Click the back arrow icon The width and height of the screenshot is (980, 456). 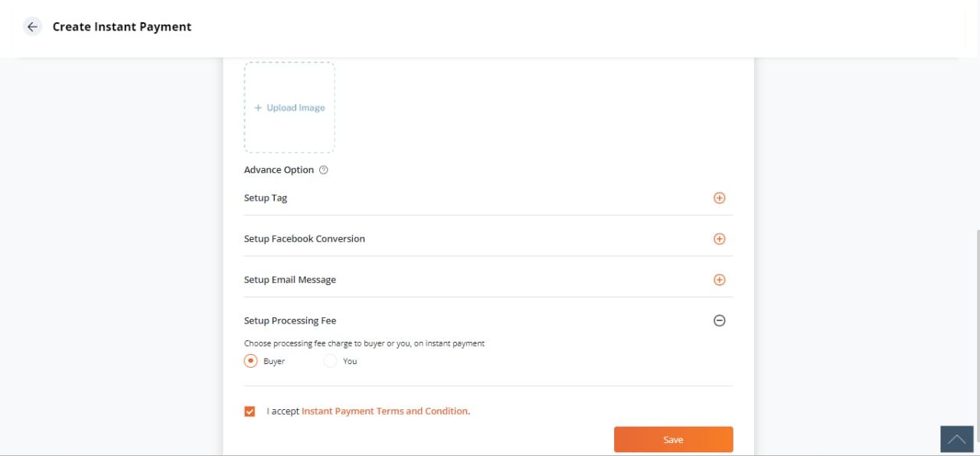[x=32, y=27]
